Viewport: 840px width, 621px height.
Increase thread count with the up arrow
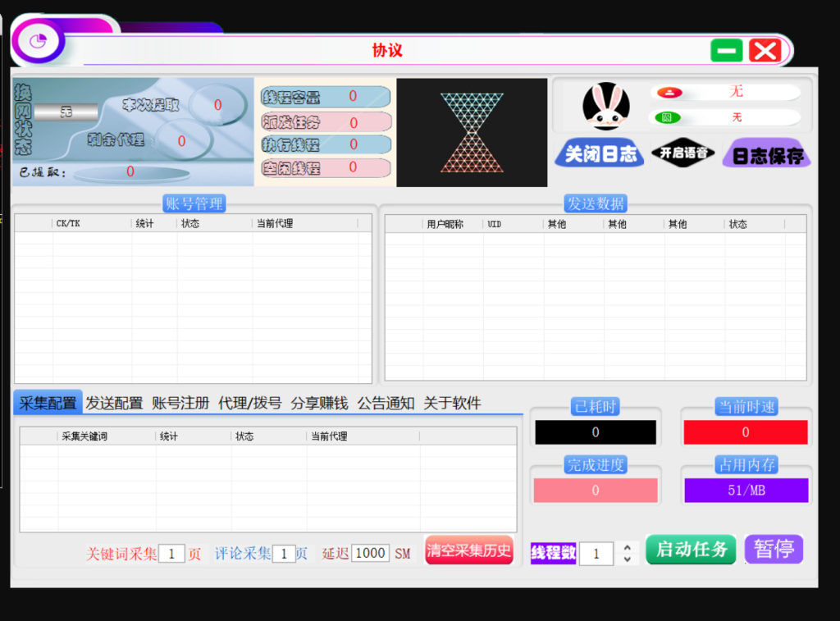pos(628,547)
